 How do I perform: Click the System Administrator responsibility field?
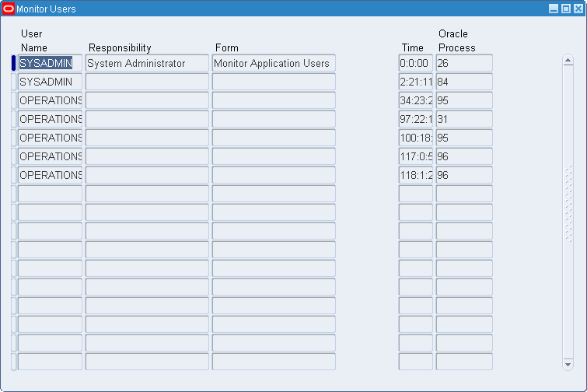pyautogui.click(x=147, y=63)
